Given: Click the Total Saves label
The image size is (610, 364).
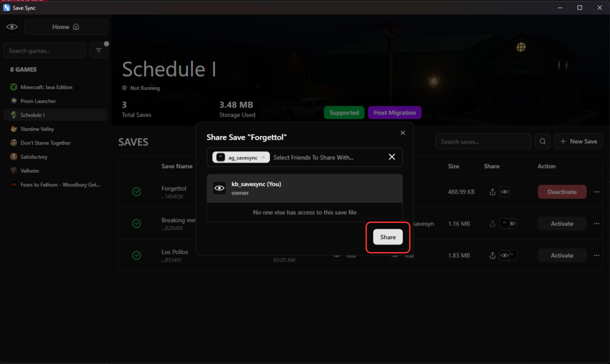Looking at the screenshot, I should click(137, 115).
